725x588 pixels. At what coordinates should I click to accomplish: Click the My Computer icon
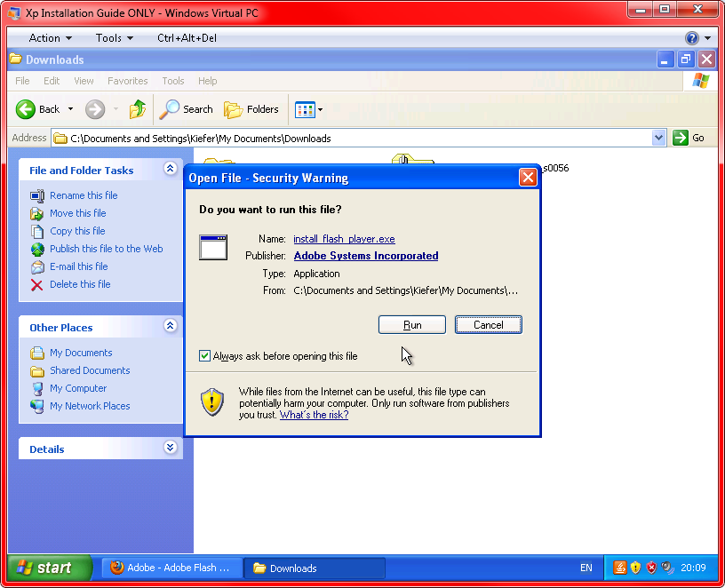[37, 389]
